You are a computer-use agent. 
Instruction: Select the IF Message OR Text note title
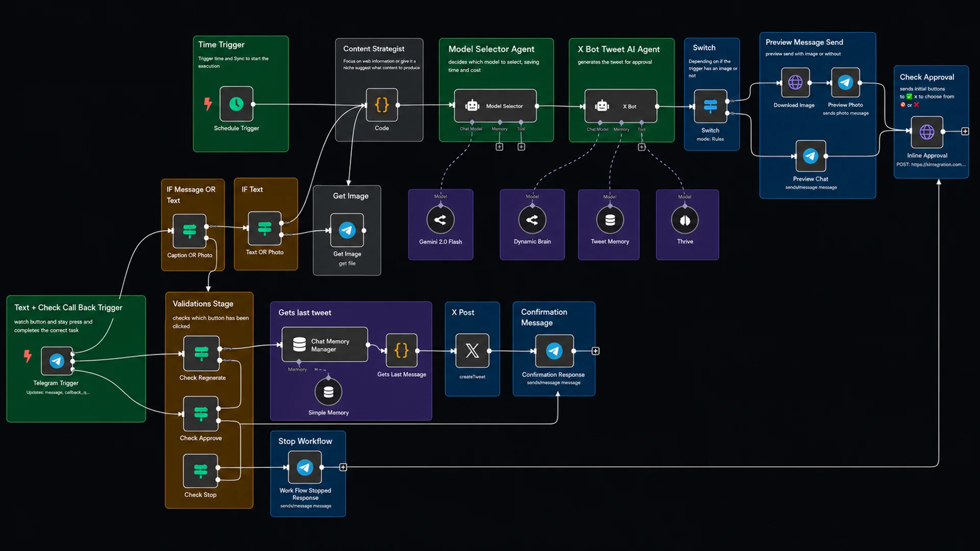pyautogui.click(x=191, y=195)
